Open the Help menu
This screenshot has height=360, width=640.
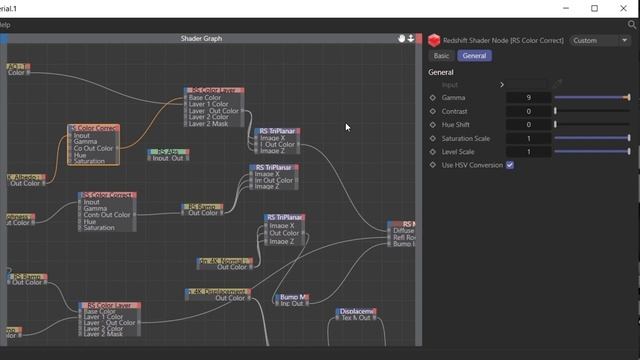[x=5, y=25]
